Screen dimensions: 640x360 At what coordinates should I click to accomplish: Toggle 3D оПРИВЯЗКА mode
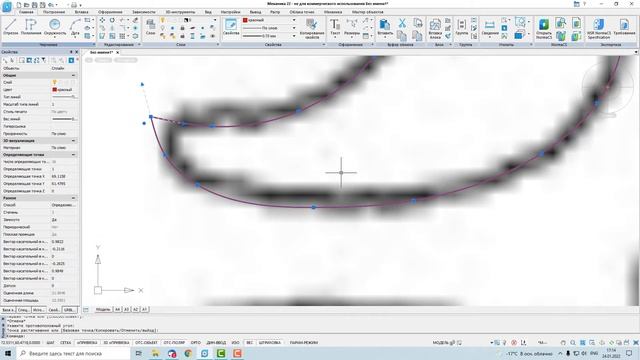pos(116,343)
